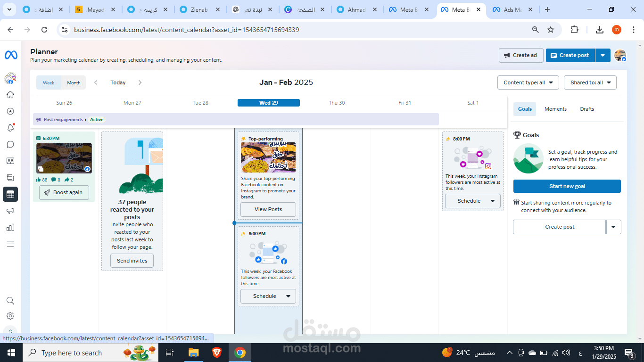The image size is (644, 362).
Task: Switch to Zienab browser tab
Action: pyautogui.click(x=200, y=9)
